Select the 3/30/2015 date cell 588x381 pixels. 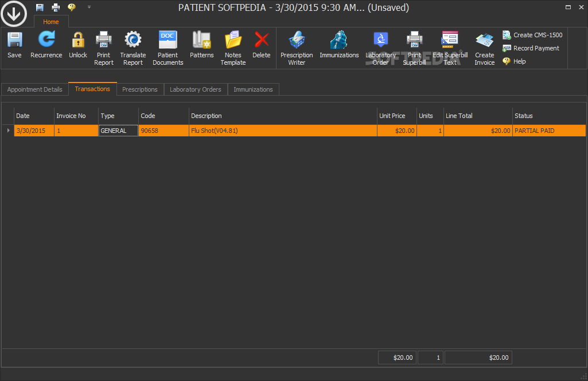[34, 131]
